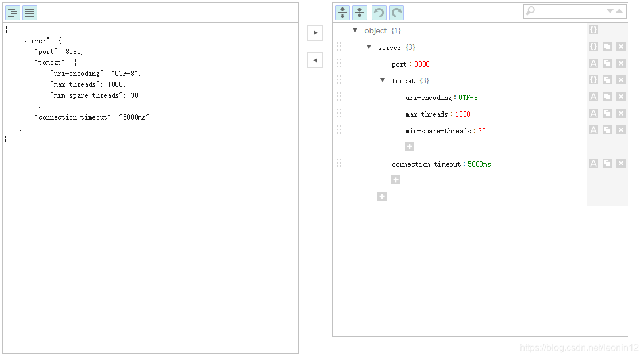Click the "min-spare-threads": 30 line in text editor
This screenshot has width=644, height=358.
pyautogui.click(x=94, y=95)
